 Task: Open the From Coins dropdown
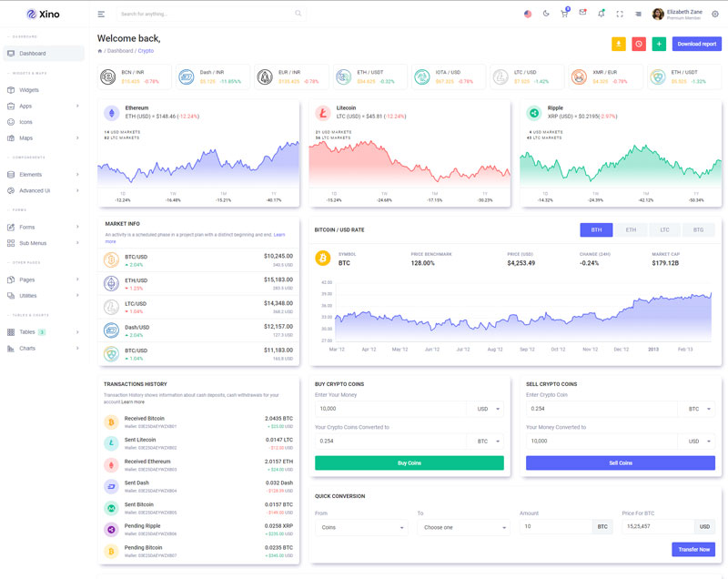click(361, 527)
